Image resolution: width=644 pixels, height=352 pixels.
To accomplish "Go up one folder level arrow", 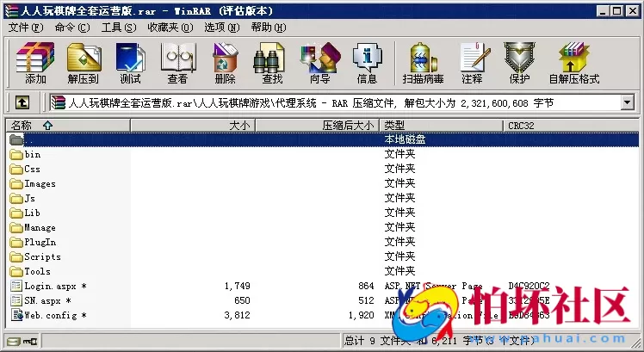I will point(22,102).
